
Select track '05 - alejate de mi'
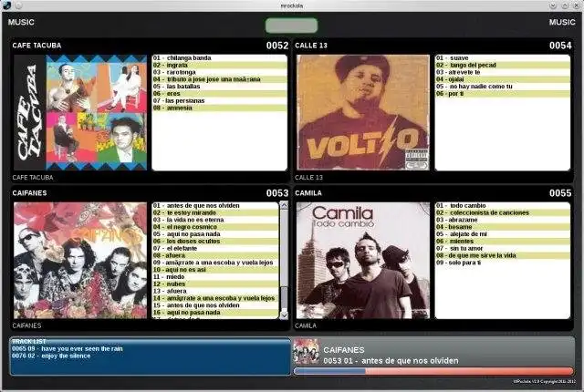click(x=503, y=234)
